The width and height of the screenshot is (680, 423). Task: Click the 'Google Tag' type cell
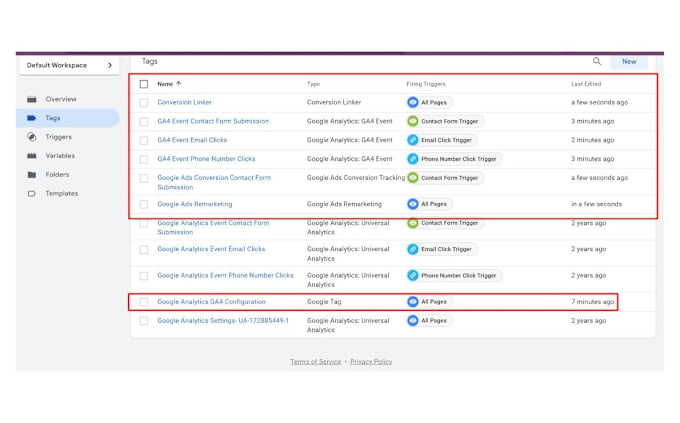(324, 302)
